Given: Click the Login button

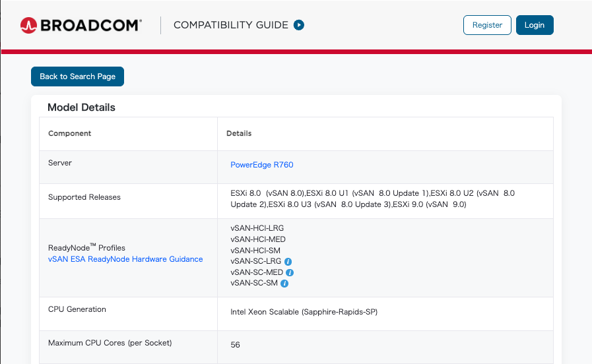Looking at the screenshot, I should (534, 25).
